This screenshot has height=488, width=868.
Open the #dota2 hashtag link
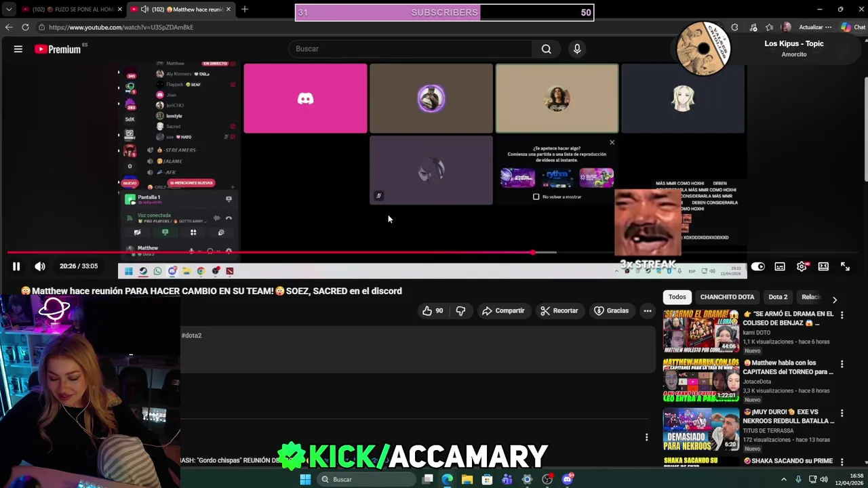click(191, 335)
